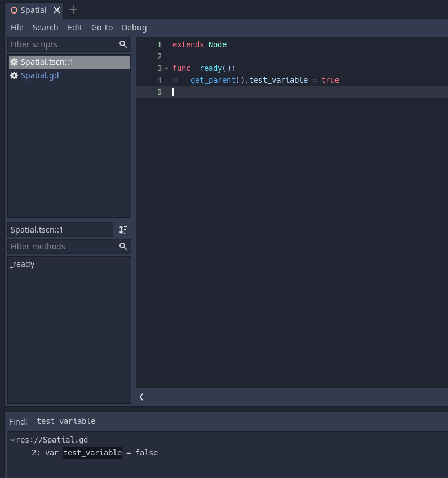This screenshot has height=478, width=448.
Task: Click the Filter scripts input field
Action: click(62, 44)
